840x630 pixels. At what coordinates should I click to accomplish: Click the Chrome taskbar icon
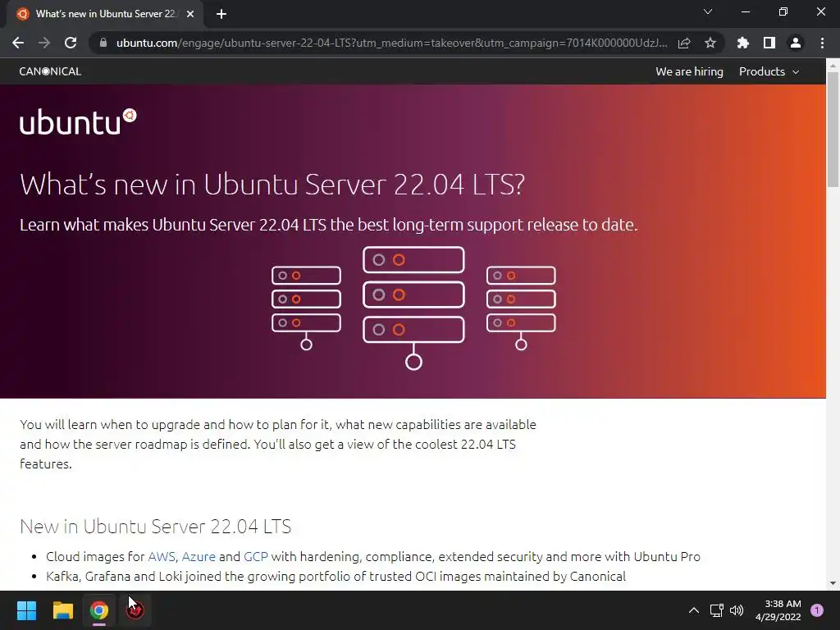pos(98,610)
